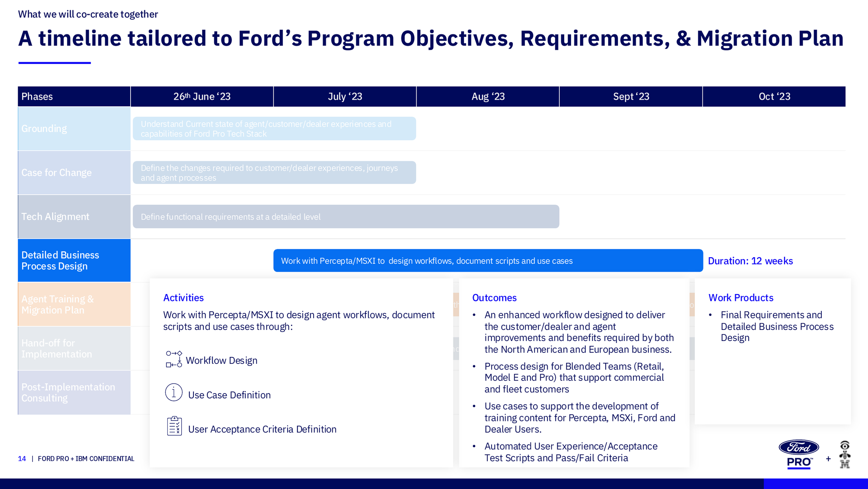Click the Phases column header
The width and height of the screenshot is (868, 489).
(x=74, y=96)
